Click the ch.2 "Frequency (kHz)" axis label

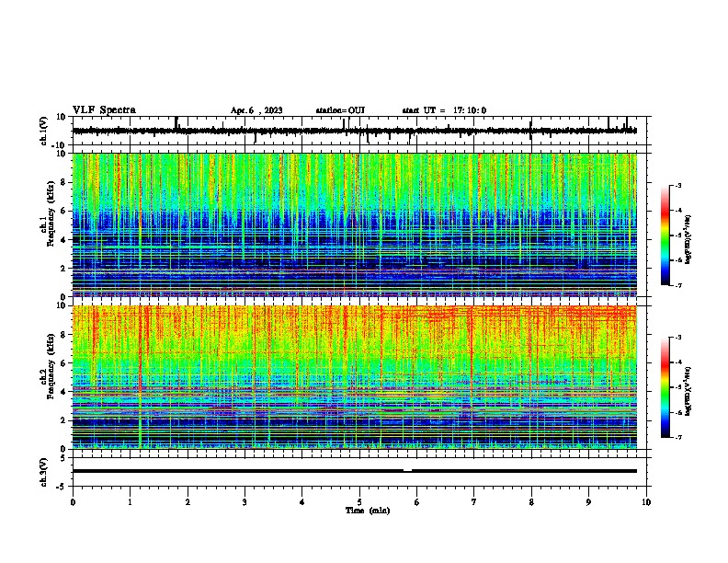[51, 366]
